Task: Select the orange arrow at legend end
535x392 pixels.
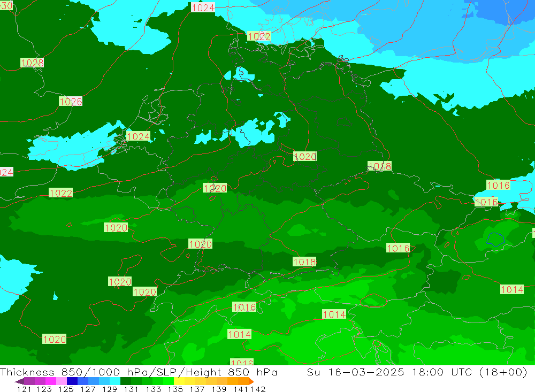Action: pyautogui.click(x=251, y=381)
